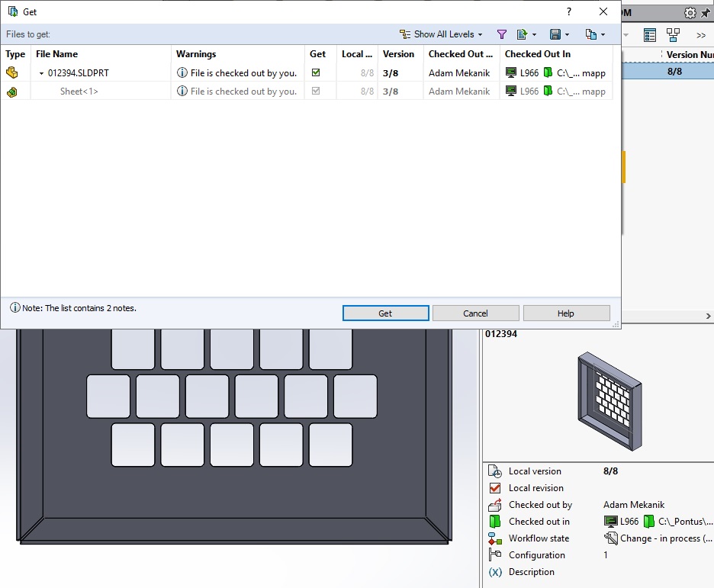
Task: Click the Help question mark in the title bar
Action: click(x=568, y=11)
